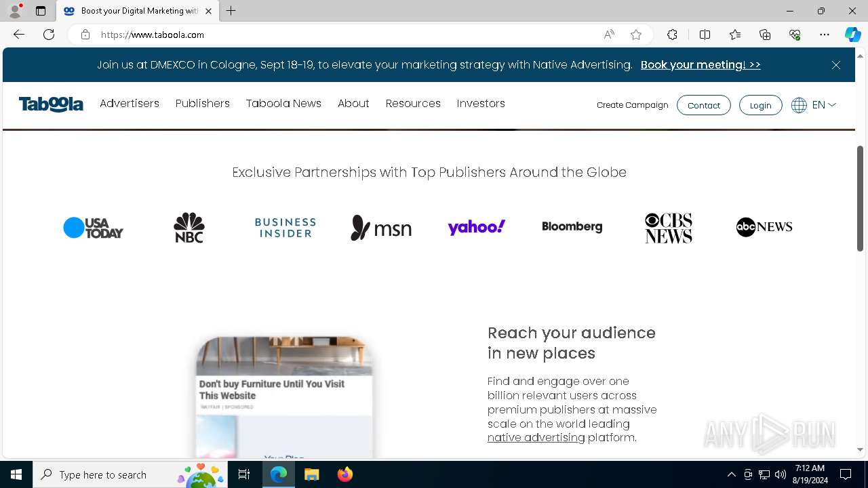Show hidden system tray icons
Image resolution: width=868 pixels, height=488 pixels.
click(x=731, y=474)
